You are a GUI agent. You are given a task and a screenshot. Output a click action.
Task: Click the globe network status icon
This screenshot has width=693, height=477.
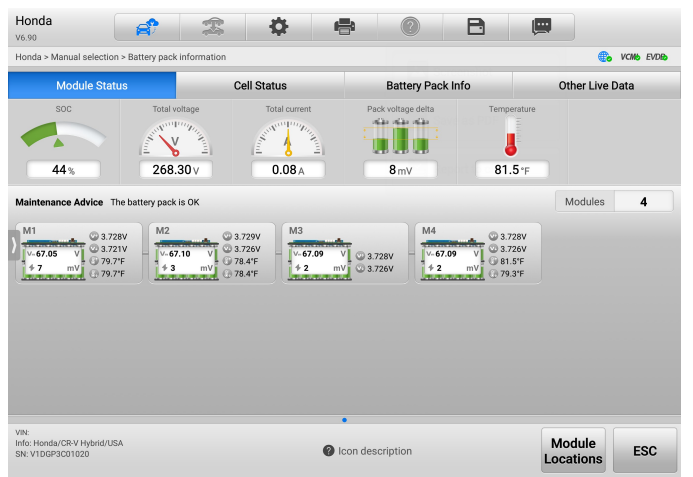coord(604,58)
